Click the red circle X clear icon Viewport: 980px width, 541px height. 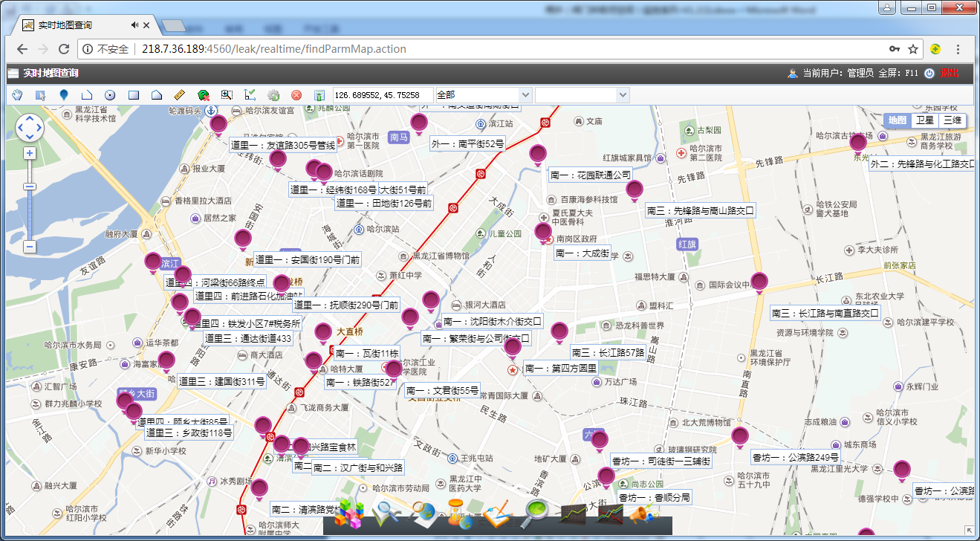pos(296,95)
